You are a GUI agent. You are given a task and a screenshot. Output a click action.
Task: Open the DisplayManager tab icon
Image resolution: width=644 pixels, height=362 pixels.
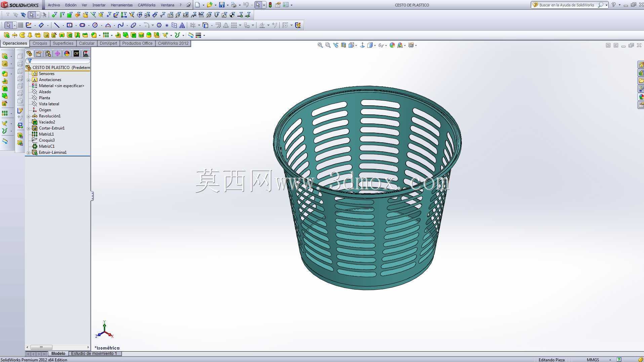click(67, 53)
